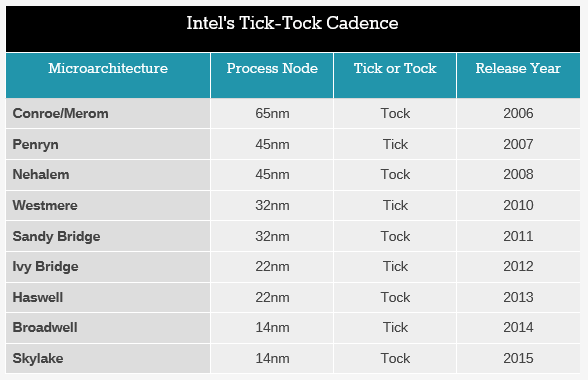Image resolution: width=588 pixels, height=380 pixels.
Task: Click the Tock cell in Haswell row
Action: [395, 297]
